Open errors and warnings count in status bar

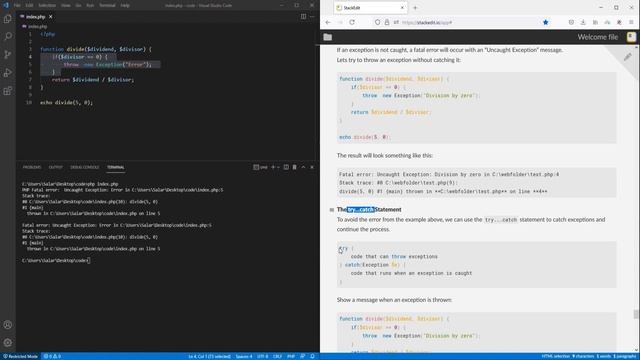point(52,356)
